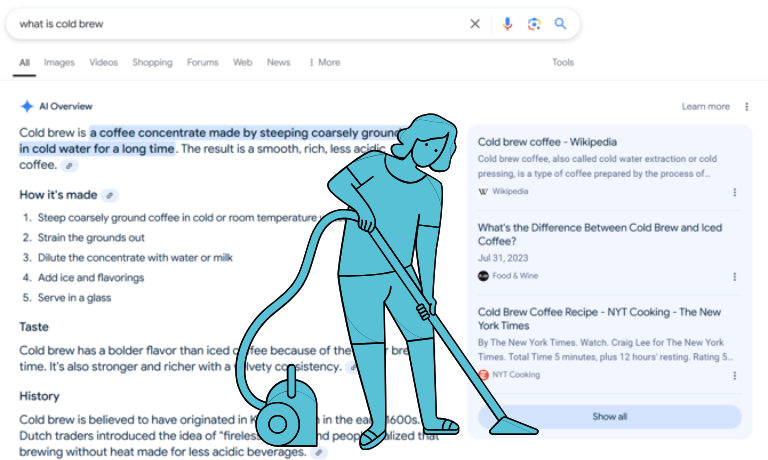768x460 pixels.
Task: Click the link icon beside "How it's made"
Action: pyautogui.click(x=110, y=195)
